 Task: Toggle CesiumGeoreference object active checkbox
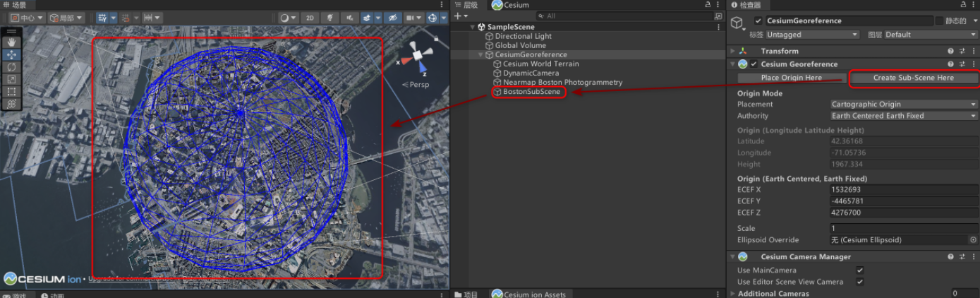[x=758, y=21]
